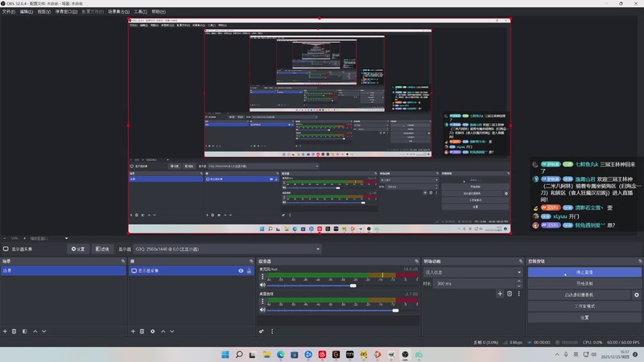This screenshot has width=644, height=362.
Task: Open options menu for 麦克风/Aux channel
Action: click(x=262, y=277)
